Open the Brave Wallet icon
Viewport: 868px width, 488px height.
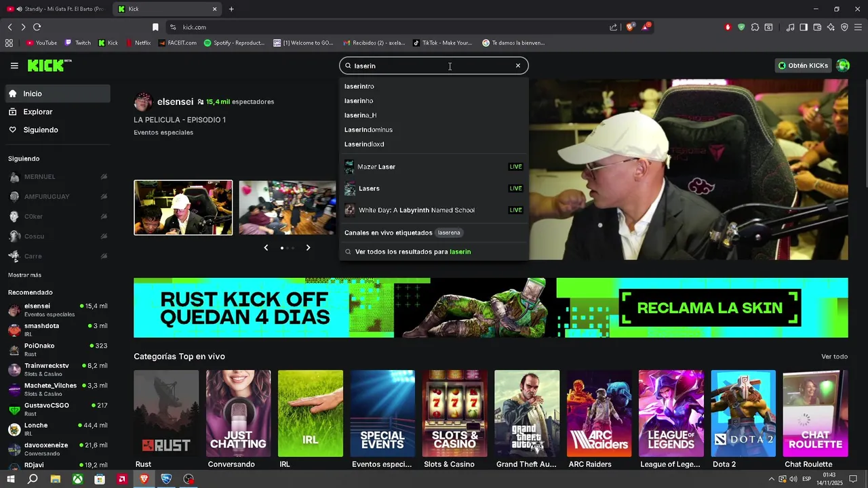point(817,27)
